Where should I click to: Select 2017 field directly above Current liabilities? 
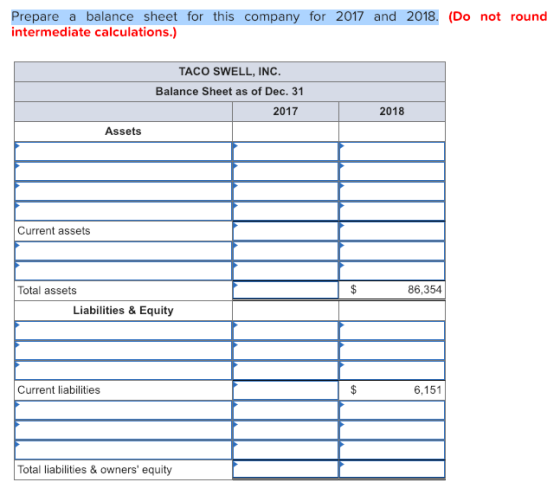285,370
